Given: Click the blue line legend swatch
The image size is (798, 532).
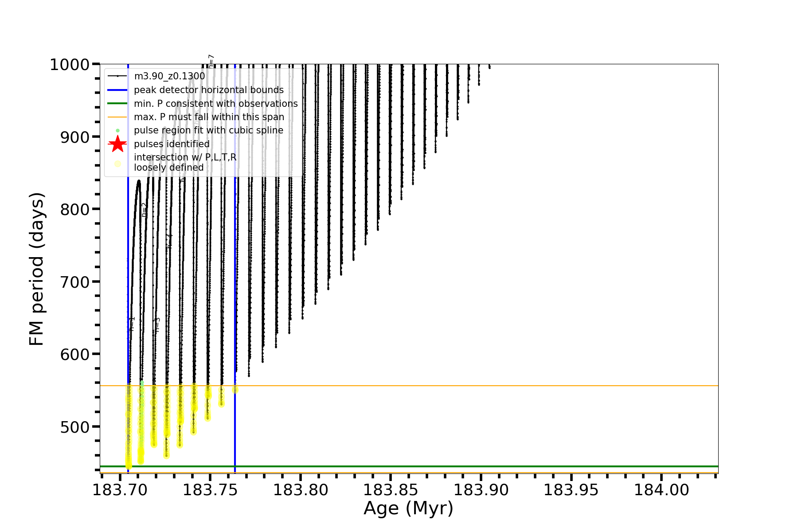Looking at the screenshot, I should pos(117,90).
